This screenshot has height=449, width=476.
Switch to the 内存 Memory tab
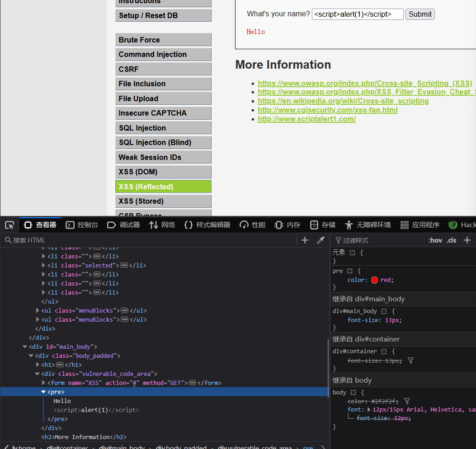[x=287, y=225]
